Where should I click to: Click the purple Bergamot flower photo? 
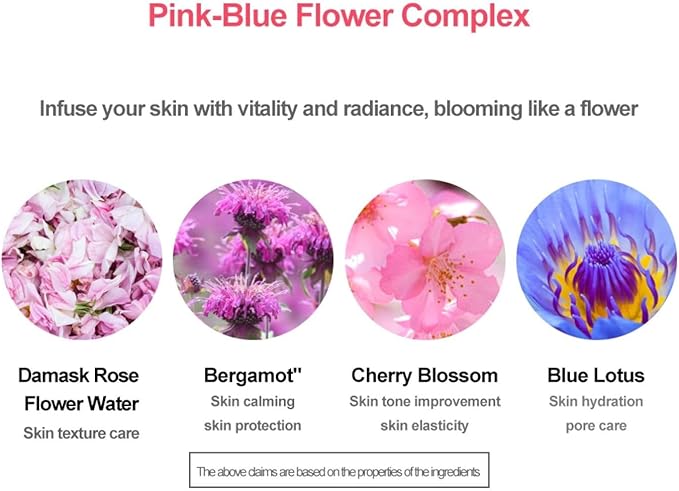(252, 259)
